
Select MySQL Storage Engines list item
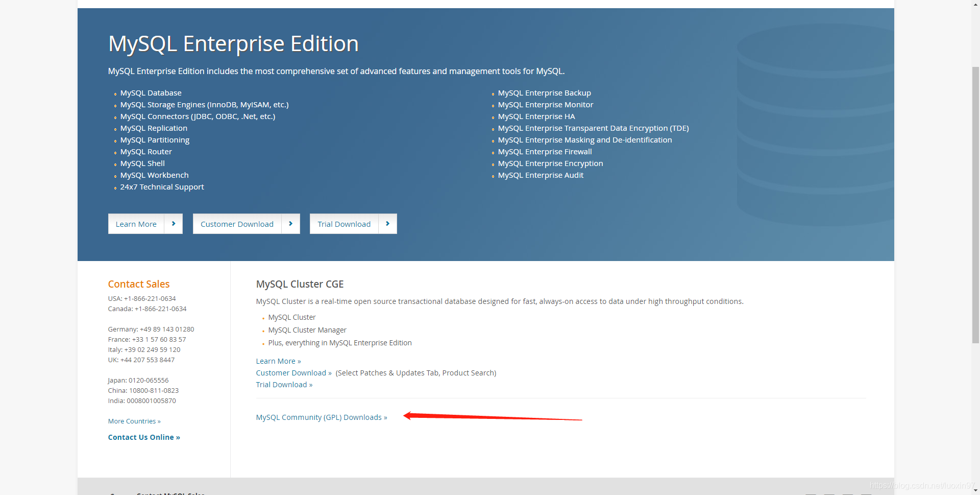click(205, 105)
